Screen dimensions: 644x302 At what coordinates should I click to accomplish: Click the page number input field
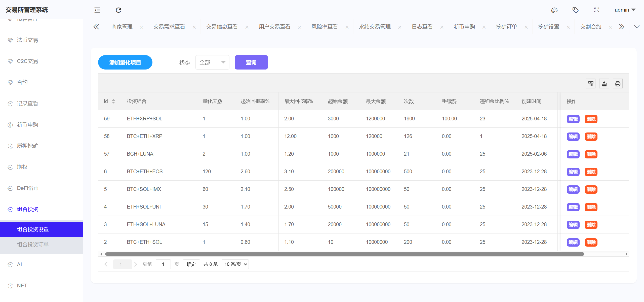tap(163, 264)
